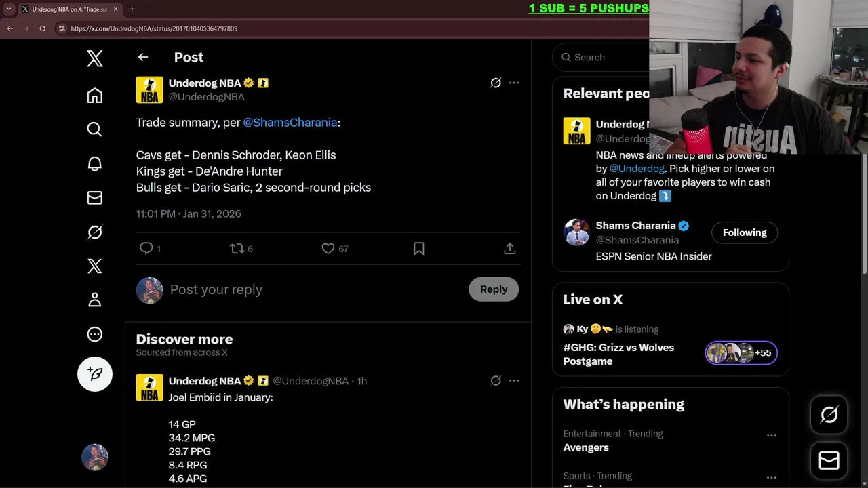Open Underdog NBA profile name in post
The height and width of the screenshot is (488, 868).
[205, 83]
